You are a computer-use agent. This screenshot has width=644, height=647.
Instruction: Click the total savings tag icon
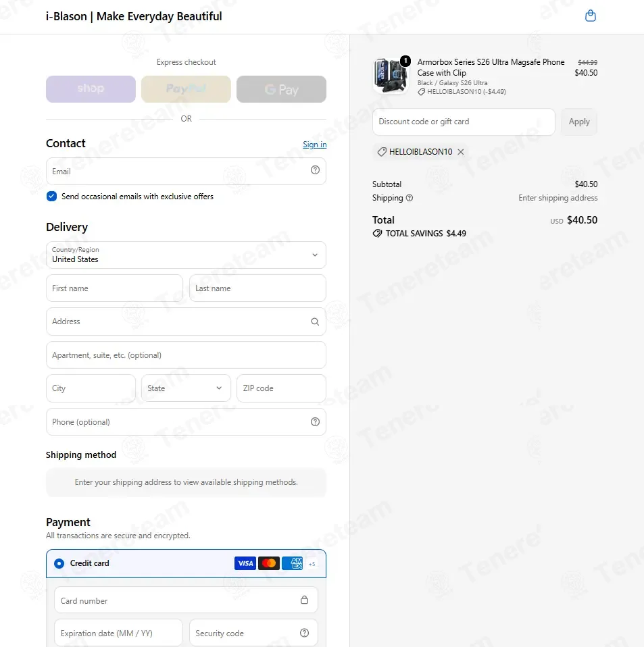[x=377, y=234]
